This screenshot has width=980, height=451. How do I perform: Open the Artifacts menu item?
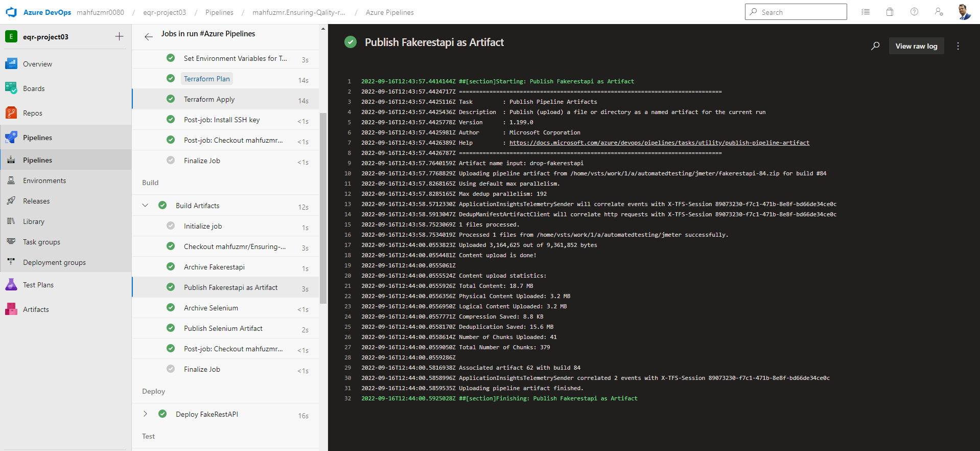pos(36,309)
